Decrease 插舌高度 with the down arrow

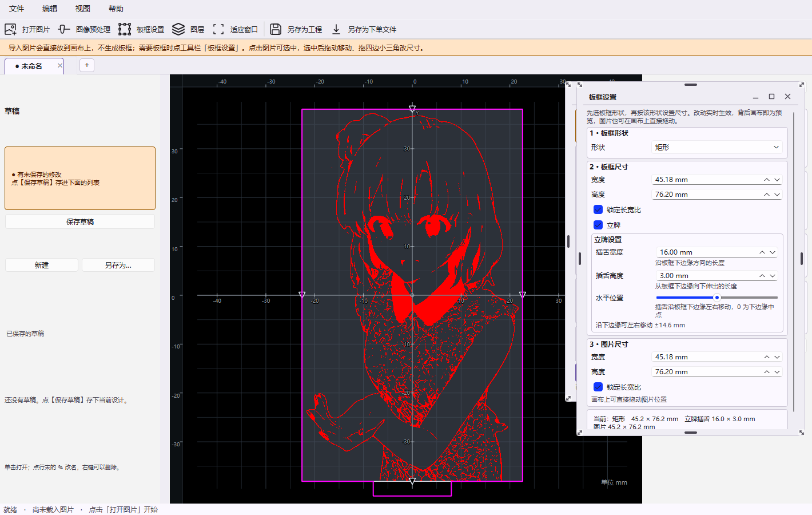[x=773, y=276]
